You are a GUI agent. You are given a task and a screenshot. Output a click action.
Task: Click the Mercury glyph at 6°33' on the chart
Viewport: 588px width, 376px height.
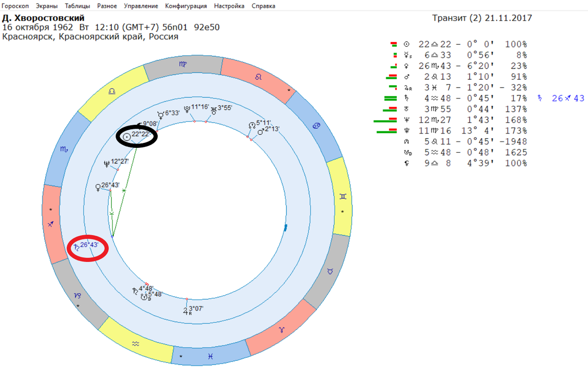click(160, 115)
